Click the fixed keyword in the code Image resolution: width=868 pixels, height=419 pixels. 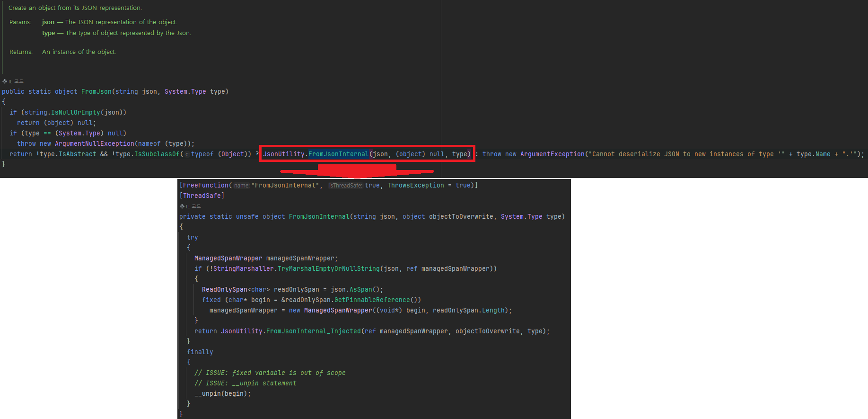211,300
